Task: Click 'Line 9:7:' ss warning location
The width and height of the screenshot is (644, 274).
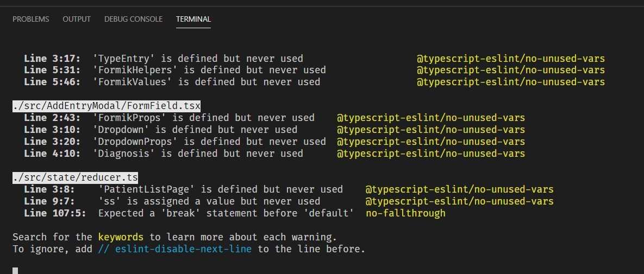Action: tap(49, 201)
